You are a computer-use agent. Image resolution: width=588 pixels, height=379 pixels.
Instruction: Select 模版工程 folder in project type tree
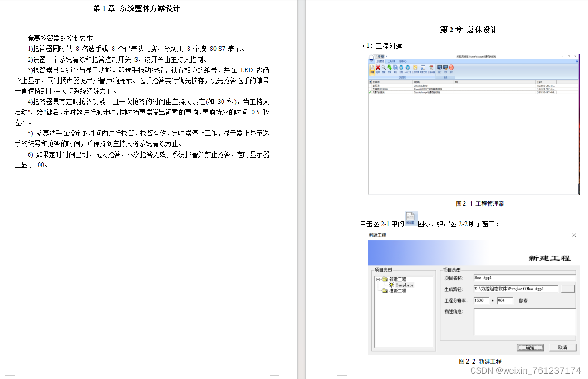[394, 291]
